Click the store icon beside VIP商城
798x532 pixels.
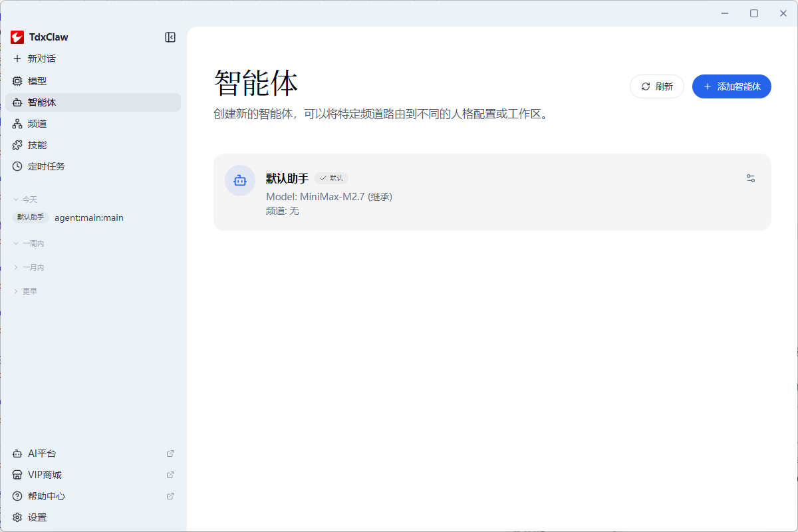(17, 475)
